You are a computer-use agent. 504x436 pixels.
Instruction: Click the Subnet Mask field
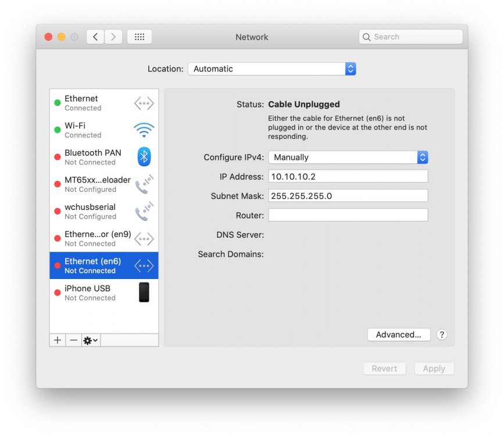tap(348, 196)
